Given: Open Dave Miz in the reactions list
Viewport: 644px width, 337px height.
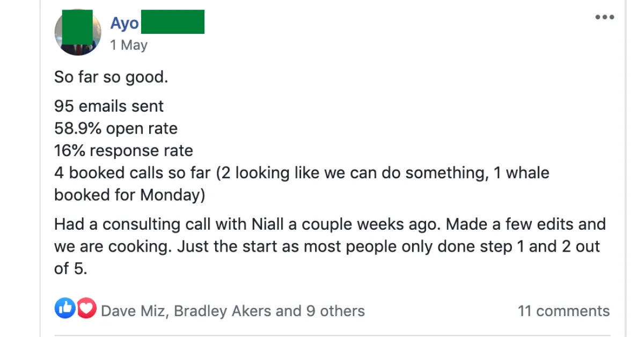Looking at the screenshot, I should point(134,311).
